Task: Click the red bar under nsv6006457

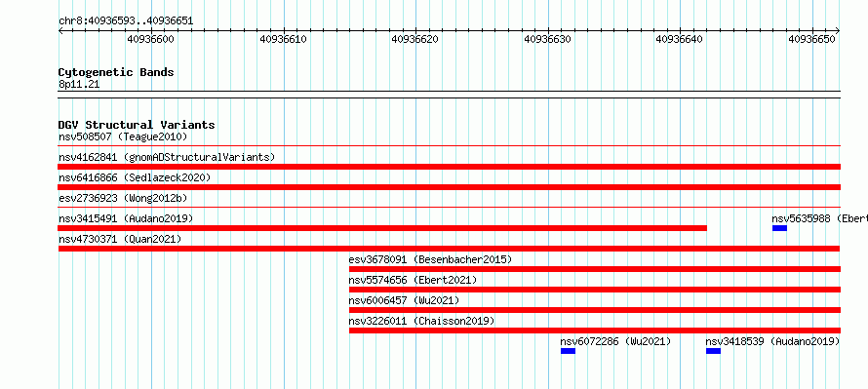Action: pyautogui.click(x=595, y=310)
